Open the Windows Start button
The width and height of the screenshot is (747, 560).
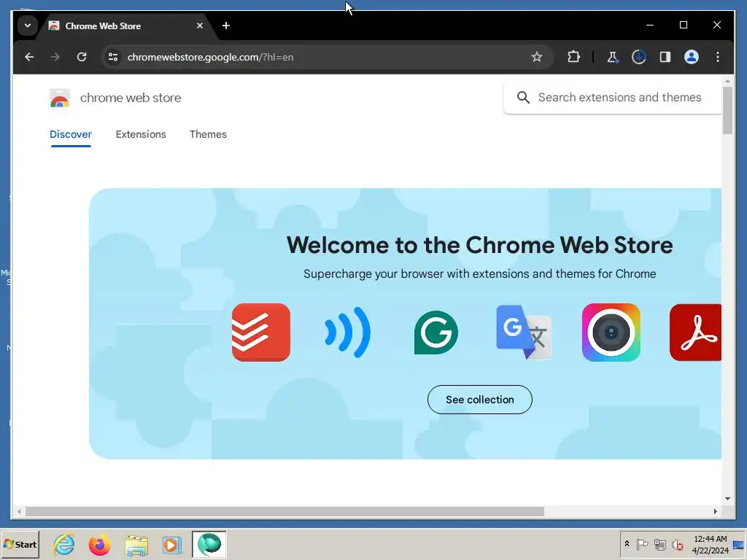tap(20, 544)
